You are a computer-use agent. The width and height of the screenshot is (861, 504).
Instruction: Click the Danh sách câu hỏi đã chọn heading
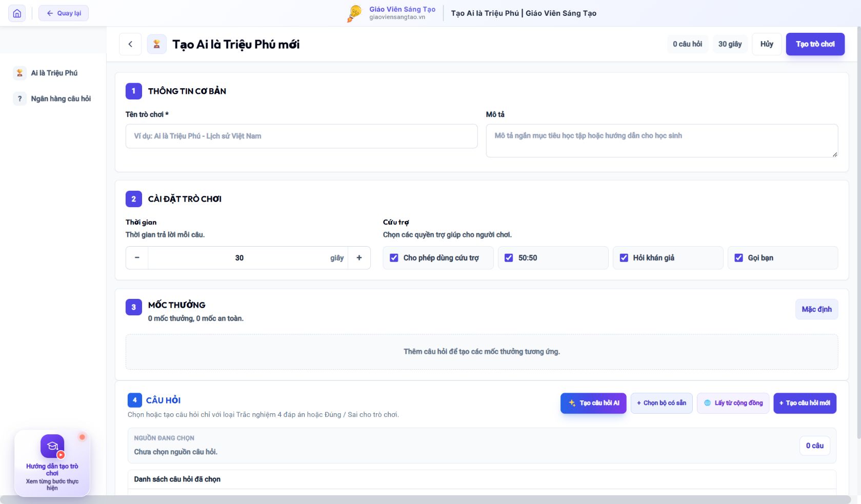[177, 479]
